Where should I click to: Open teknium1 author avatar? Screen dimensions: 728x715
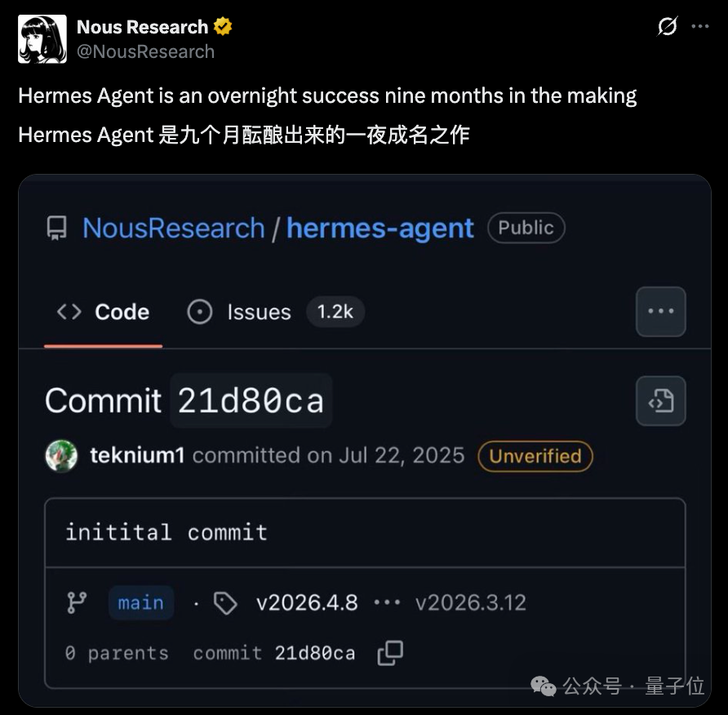click(61, 456)
